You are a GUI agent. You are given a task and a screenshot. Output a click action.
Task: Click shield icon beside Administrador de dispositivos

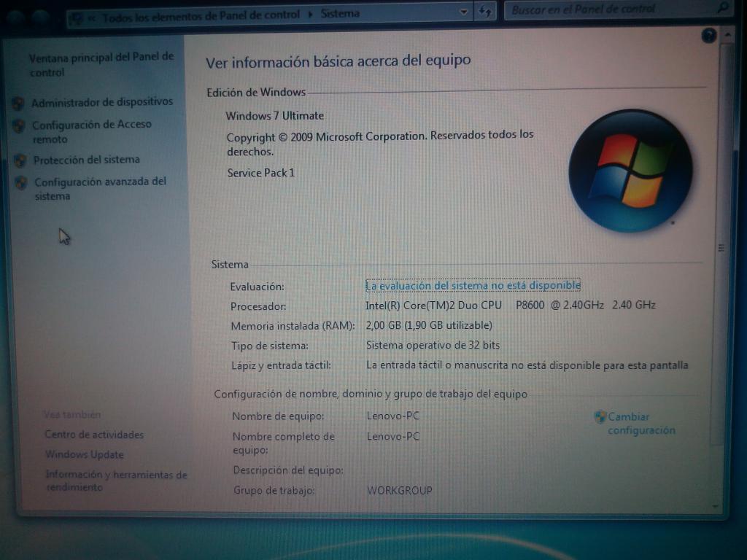pos(18,104)
